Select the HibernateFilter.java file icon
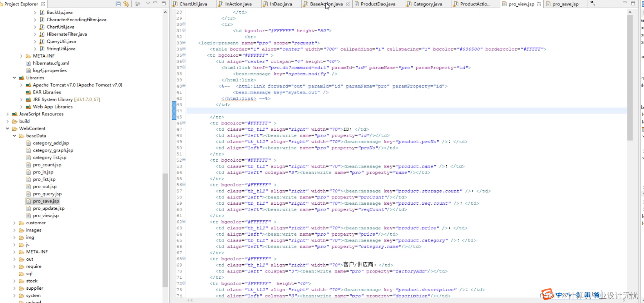 [x=42, y=34]
